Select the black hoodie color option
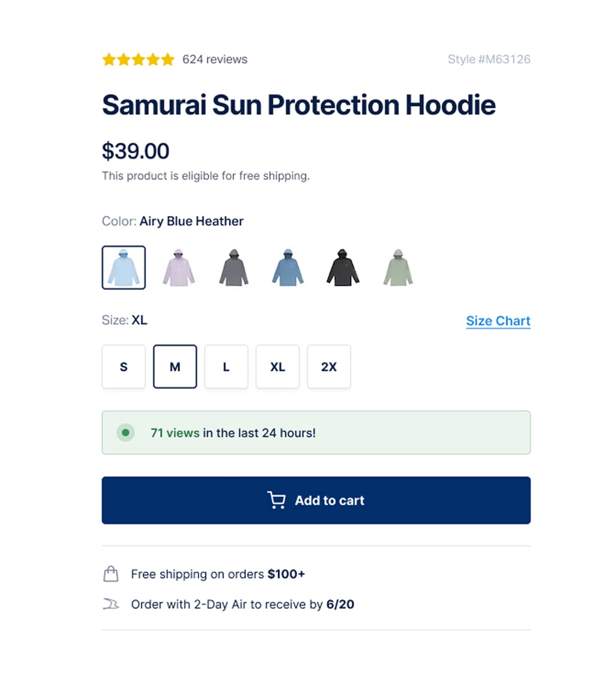 [343, 268]
